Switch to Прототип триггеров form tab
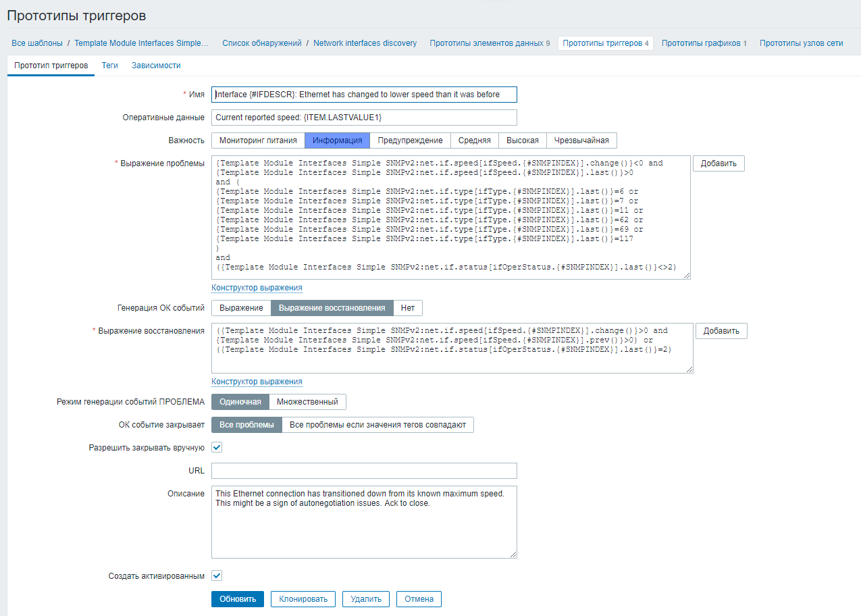This screenshot has height=616, width=861. pos(51,66)
